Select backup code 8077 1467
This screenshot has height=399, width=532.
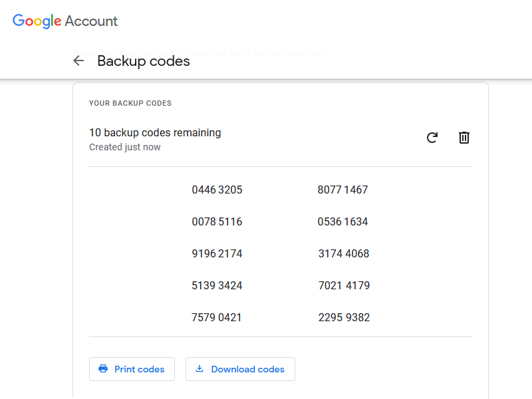[x=342, y=190]
